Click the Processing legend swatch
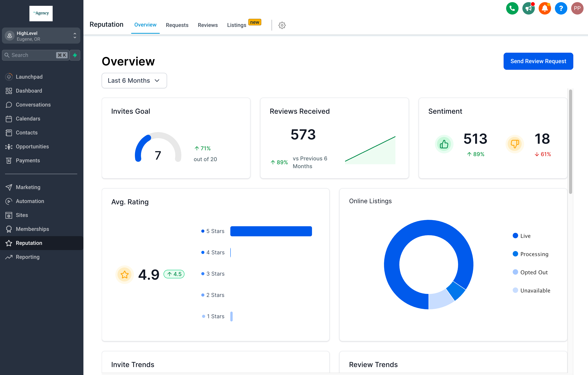 coord(515,254)
